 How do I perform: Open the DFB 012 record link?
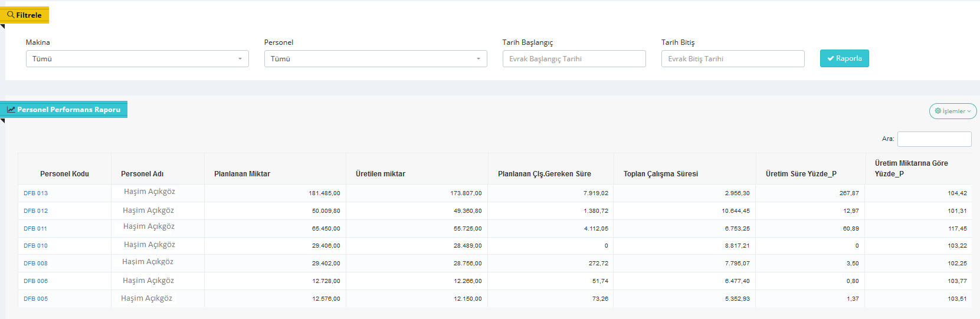(35, 211)
